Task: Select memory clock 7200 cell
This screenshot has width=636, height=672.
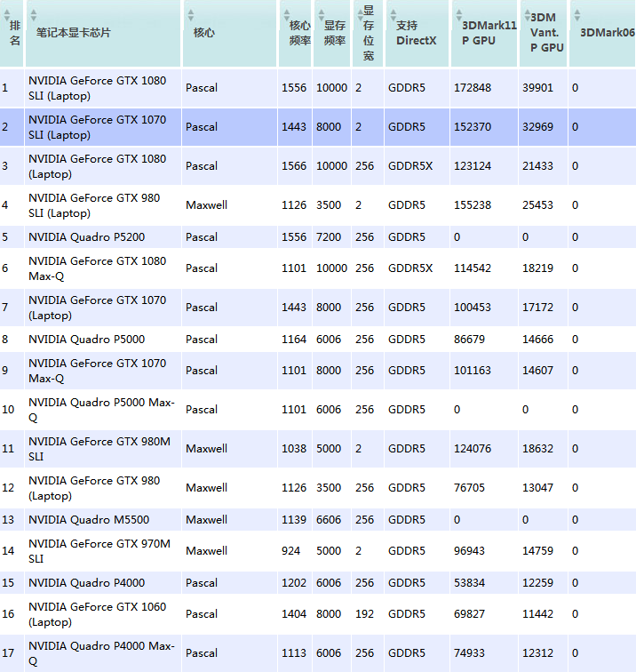Action: click(329, 237)
